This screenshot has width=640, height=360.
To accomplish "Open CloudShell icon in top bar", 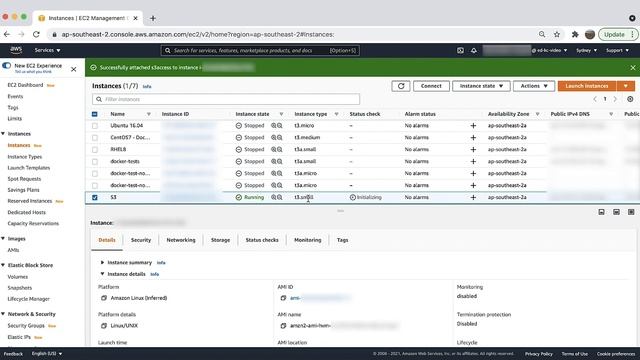I will (x=460, y=50).
